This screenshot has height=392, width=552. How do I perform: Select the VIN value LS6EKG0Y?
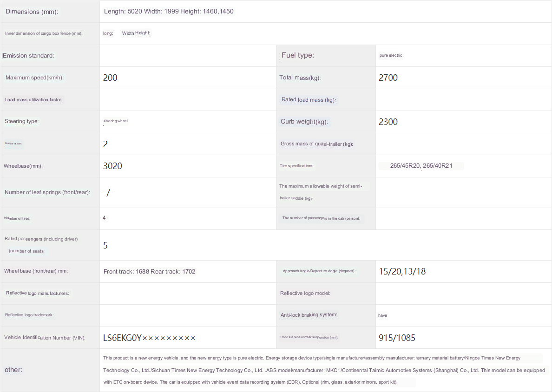(149, 338)
